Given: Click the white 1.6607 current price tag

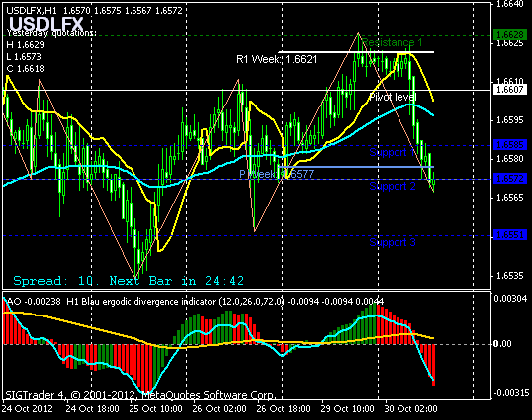Looking at the screenshot, I should 510,90.
